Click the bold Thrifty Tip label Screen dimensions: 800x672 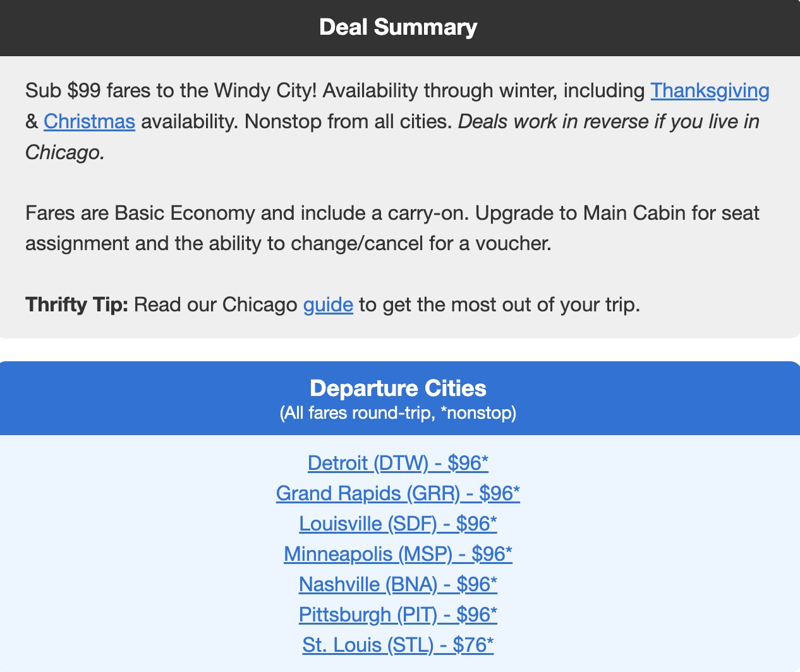pos(76,304)
